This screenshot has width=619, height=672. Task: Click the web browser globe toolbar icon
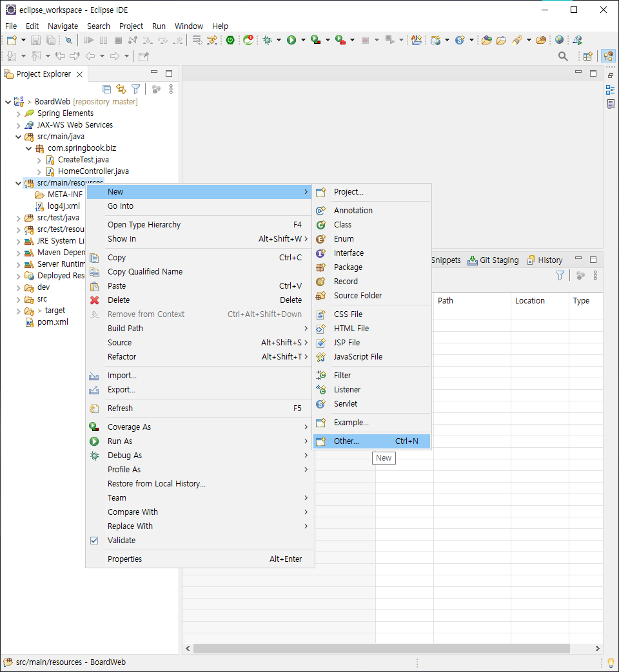[x=559, y=40]
